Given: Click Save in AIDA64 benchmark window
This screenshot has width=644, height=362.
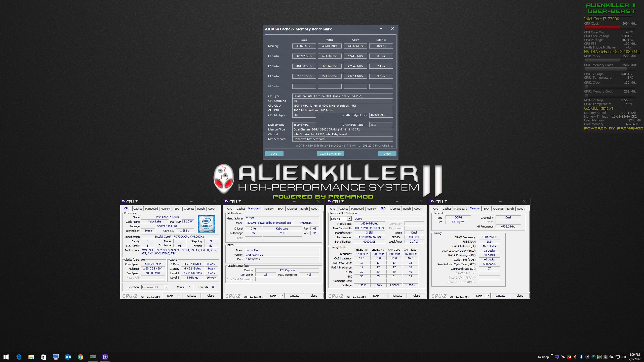Looking at the screenshot, I should point(274,154).
